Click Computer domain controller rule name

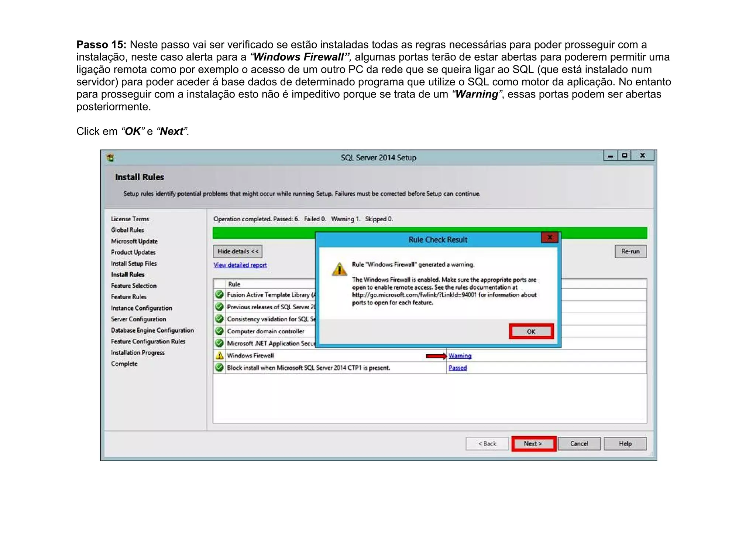tap(266, 331)
